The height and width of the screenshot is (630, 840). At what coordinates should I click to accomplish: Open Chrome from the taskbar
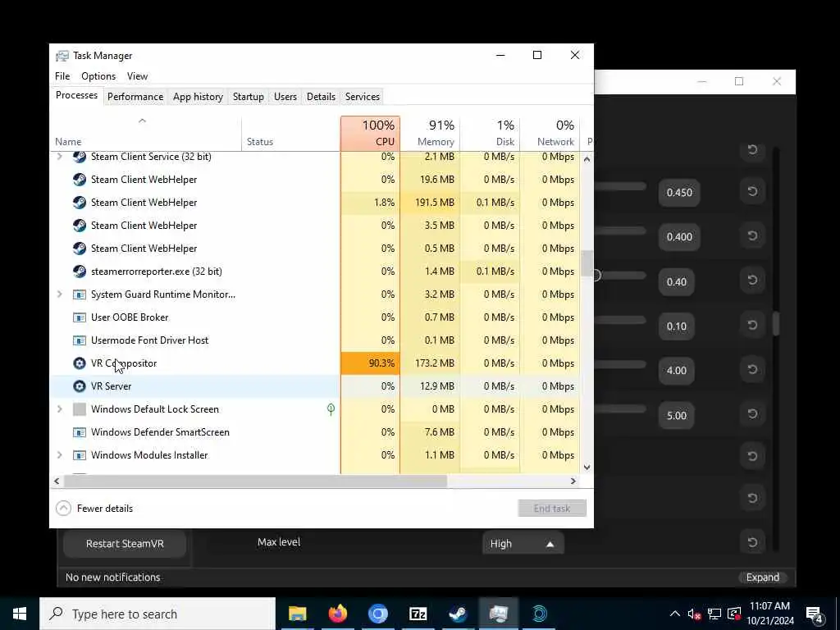[377, 614]
